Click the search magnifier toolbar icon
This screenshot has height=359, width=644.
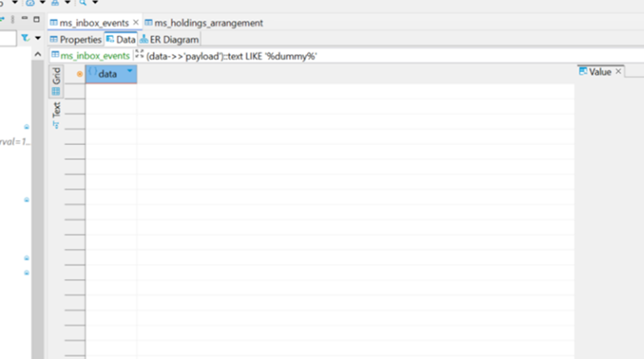coord(83,2)
